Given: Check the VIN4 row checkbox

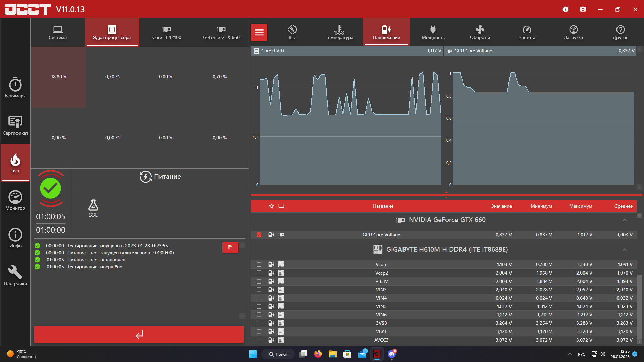Looking at the screenshot, I should coord(259,298).
